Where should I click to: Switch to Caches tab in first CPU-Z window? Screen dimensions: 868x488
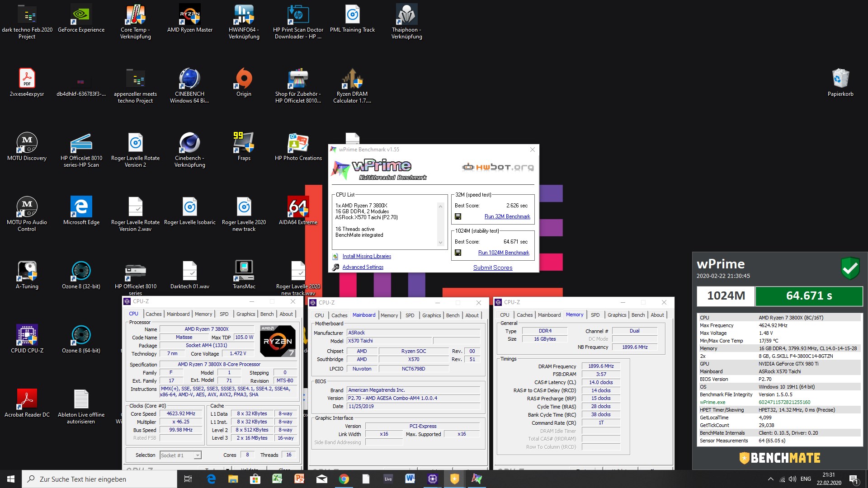click(153, 314)
